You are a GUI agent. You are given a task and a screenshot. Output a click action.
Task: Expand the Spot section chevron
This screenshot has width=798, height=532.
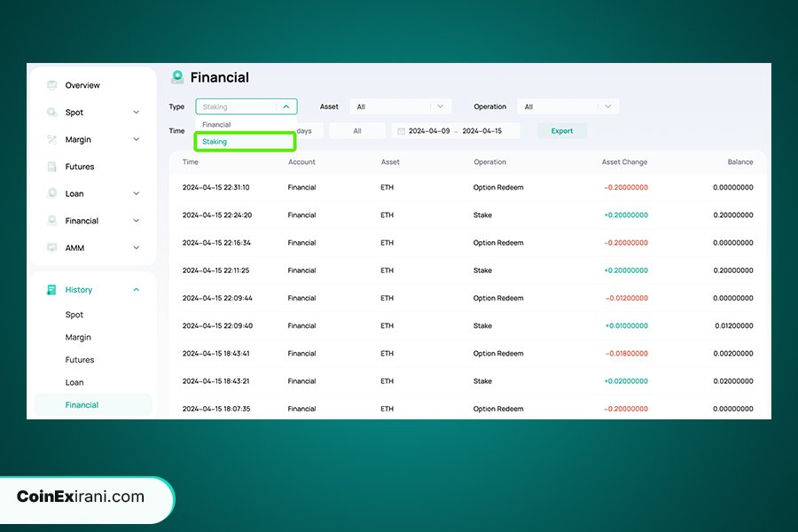(x=136, y=112)
